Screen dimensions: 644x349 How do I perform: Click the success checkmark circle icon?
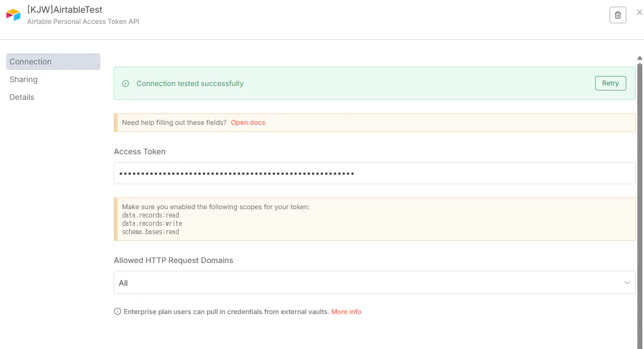coord(126,83)
